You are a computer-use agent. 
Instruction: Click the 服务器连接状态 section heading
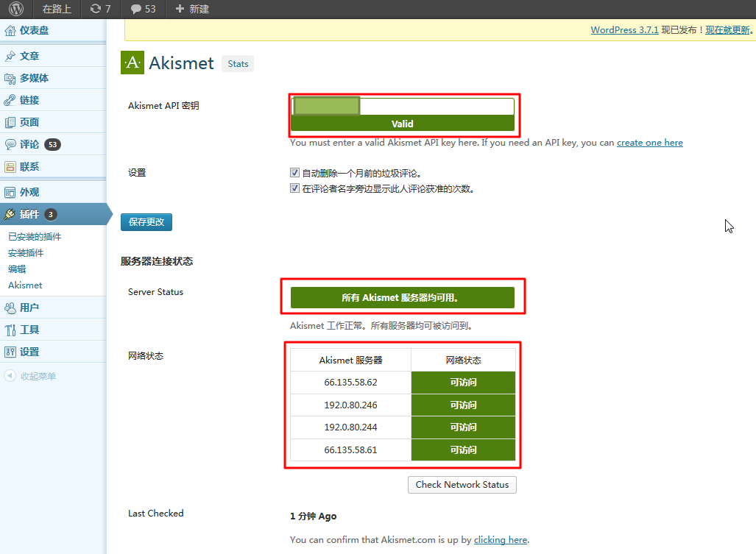pyautogui.click(x=157, y=262)
